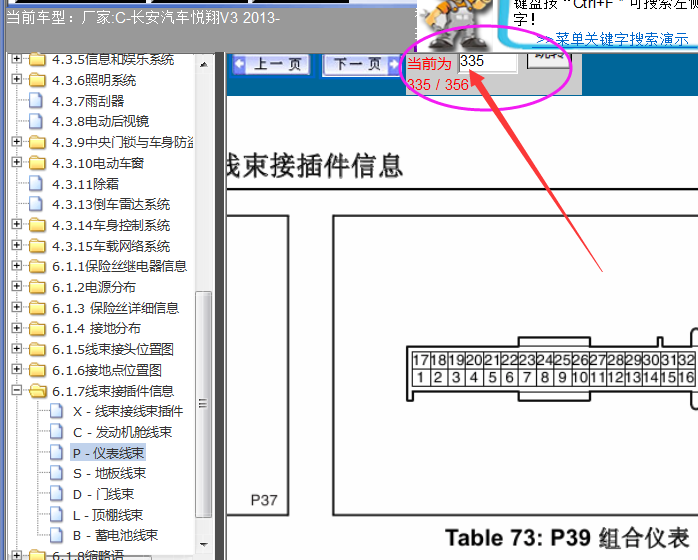
Task: Click folder icon of 6.1.4 接地分布
Action: point(37,329)
